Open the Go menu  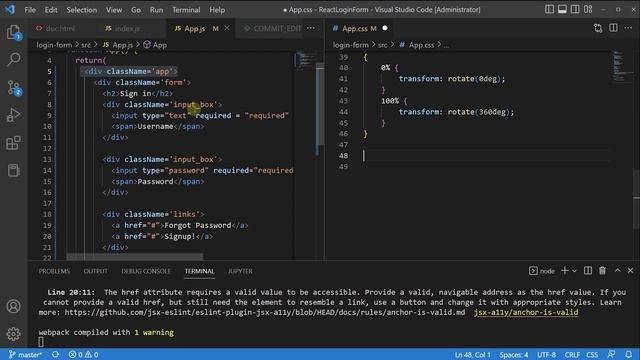136,9
